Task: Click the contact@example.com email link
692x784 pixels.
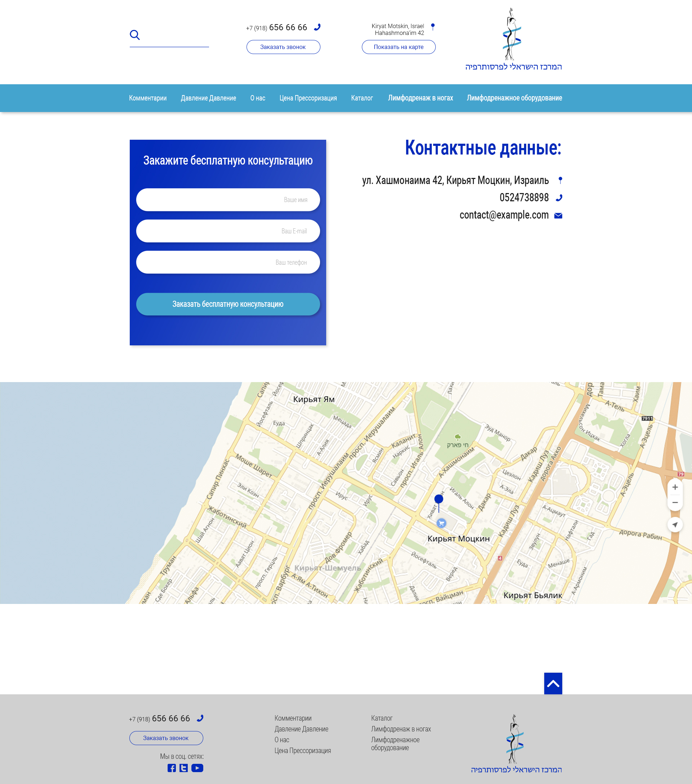Action: [504, 215]
